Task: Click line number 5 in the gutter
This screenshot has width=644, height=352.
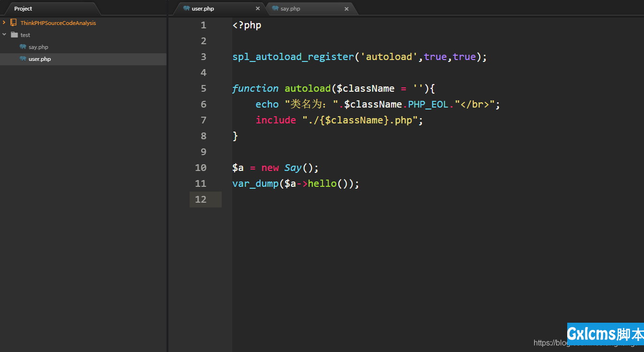Action: pyautogui.click(x=203, y=88)
